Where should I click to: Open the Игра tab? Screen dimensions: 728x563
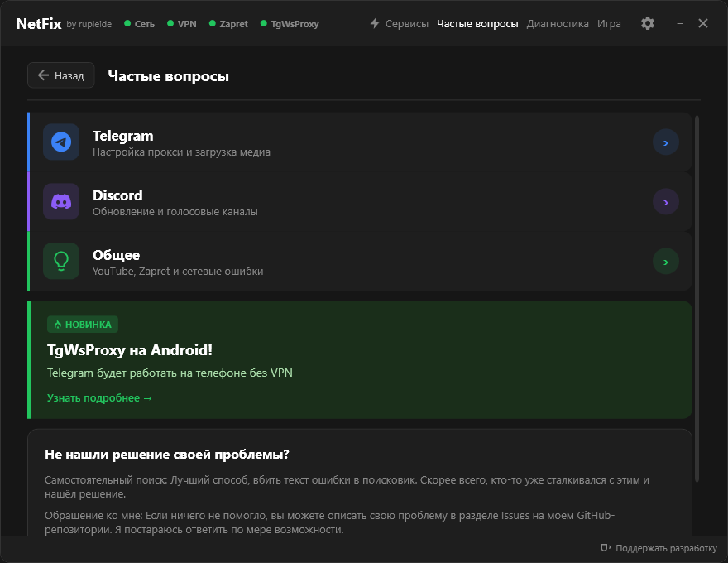(x=609, y=24)
